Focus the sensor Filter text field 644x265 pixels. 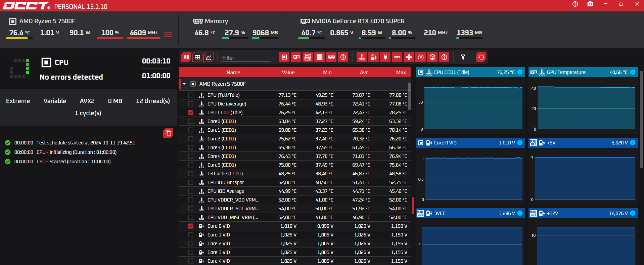click(x=246, y=58)
